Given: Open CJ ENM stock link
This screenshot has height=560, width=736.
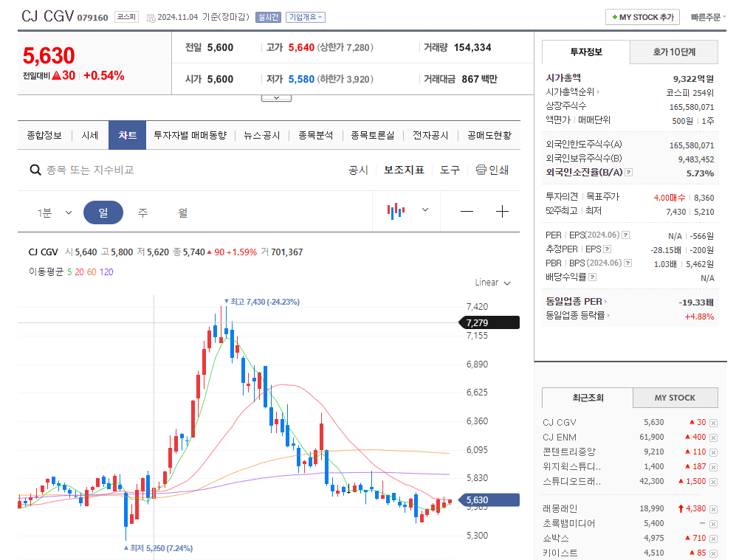Looking at the screenshot, I should tap(560, 437).
